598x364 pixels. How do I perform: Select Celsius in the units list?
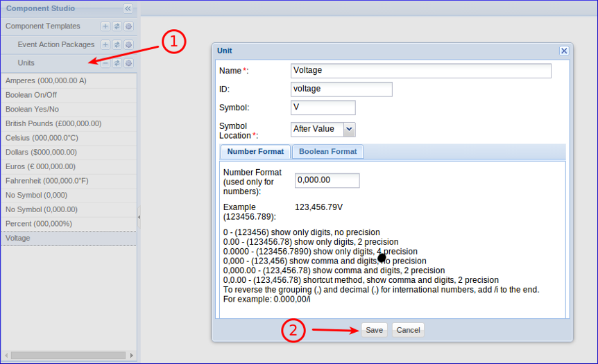pyautogui.click(x=42, y=138)
